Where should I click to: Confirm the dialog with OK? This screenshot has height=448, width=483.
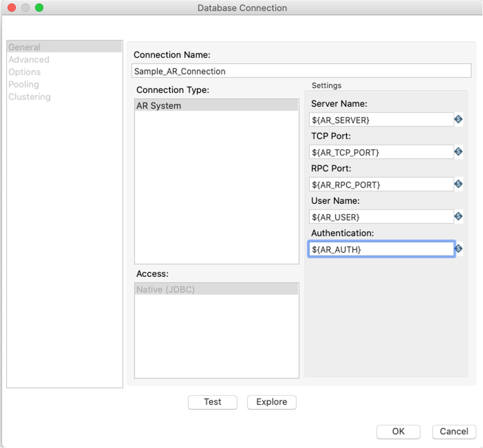398,432
